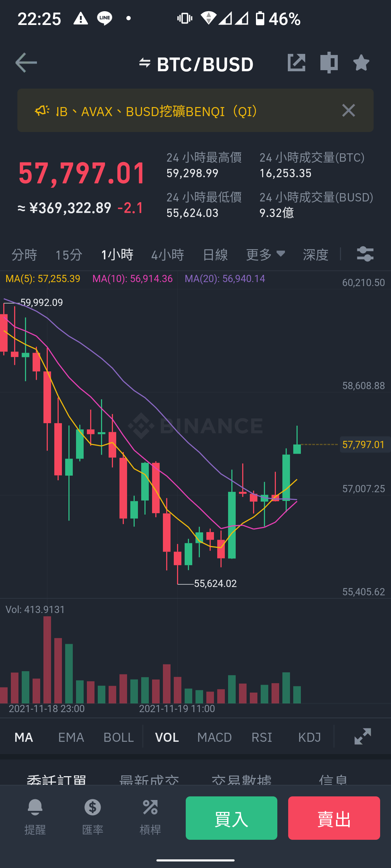The height and width of the screenshot is (868, 391).
Task: Tap the share chart icon
Action: (296, 63)
